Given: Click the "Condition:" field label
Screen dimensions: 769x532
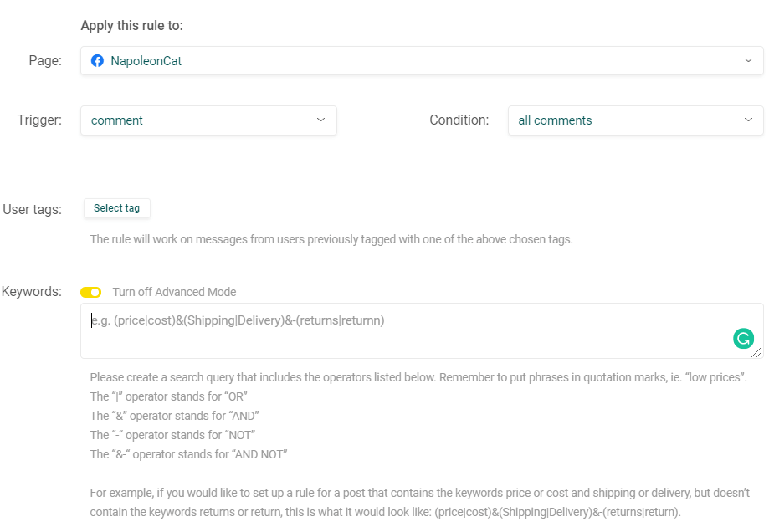Looking at the screenshot, I should click(459, 120).
